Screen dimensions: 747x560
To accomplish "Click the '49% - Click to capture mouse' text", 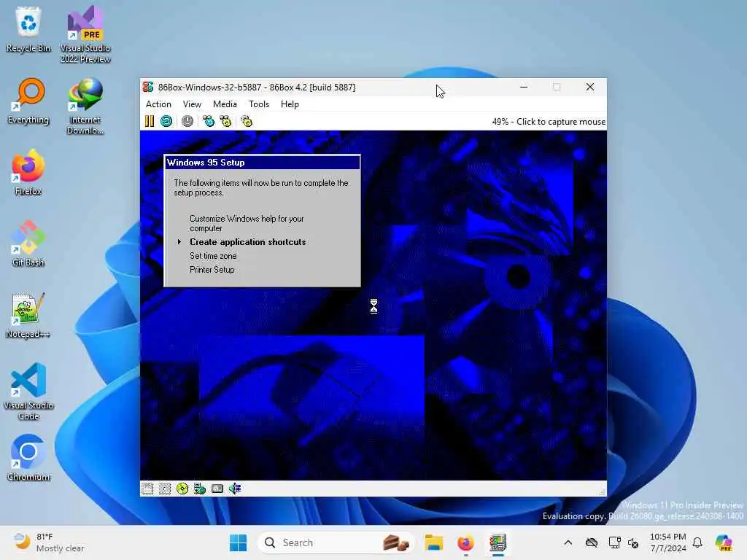I will pyautogui.click(x=549, y=122).
